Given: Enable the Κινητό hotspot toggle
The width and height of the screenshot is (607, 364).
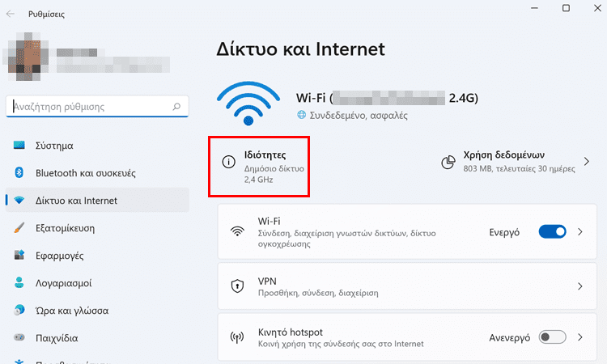Looking at the screenshot, I should (553, 337).
